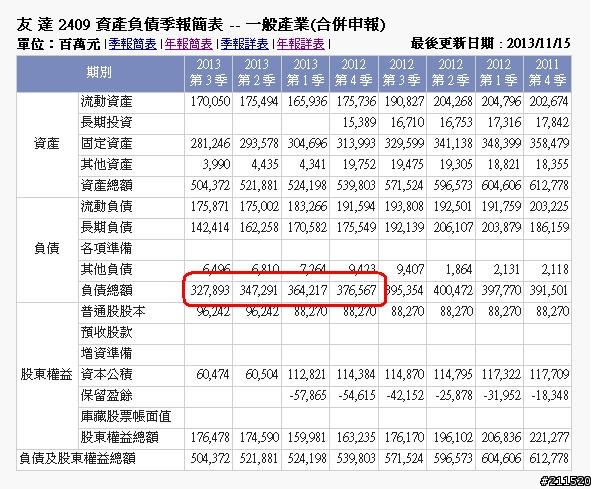Select the value 203,225 in 流動負債 row
This screenshot has width=596, height=489.
coord(548,207)
